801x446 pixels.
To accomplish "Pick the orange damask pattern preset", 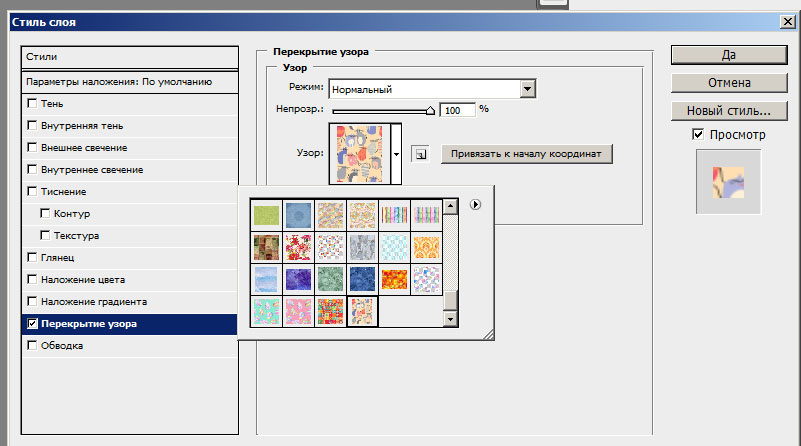I will pyautogui.click(x=426, y=247).
